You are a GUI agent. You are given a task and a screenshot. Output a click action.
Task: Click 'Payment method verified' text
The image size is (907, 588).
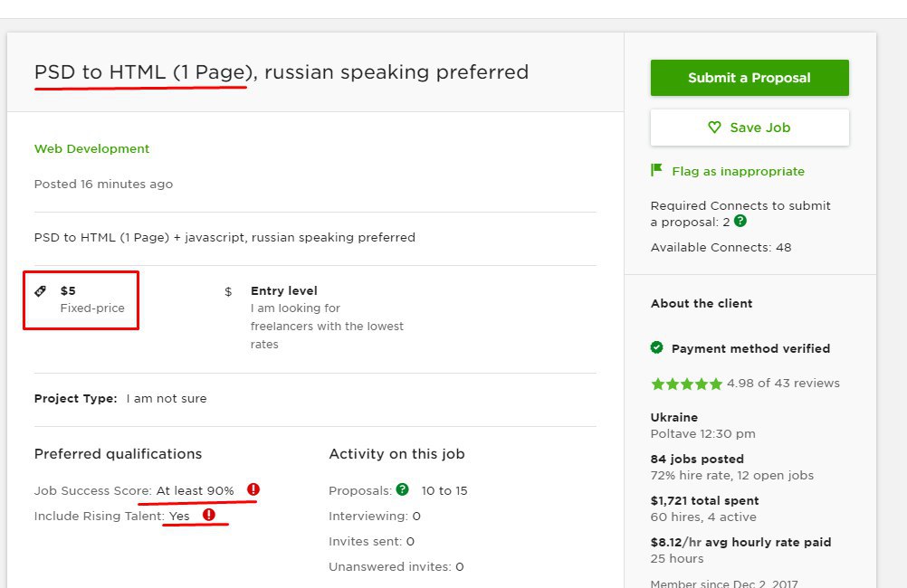(x=750, y=348)
